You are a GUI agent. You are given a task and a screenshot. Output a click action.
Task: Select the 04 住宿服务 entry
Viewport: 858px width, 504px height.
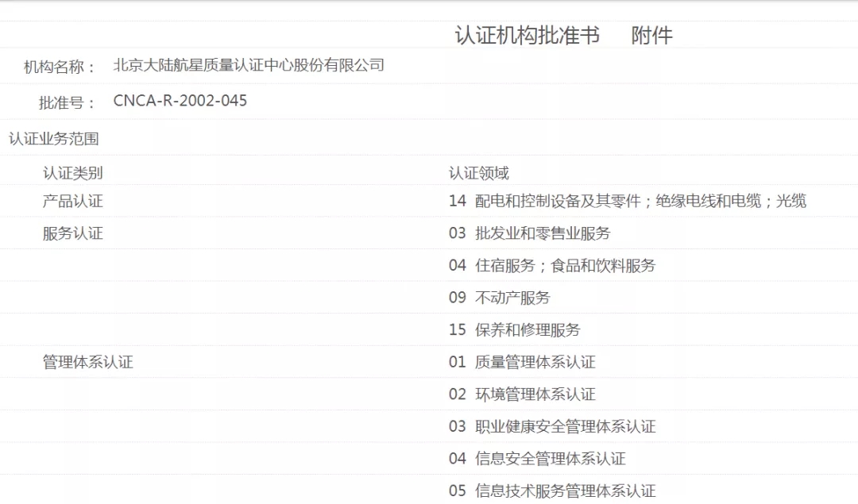click(x=551, y=266)
